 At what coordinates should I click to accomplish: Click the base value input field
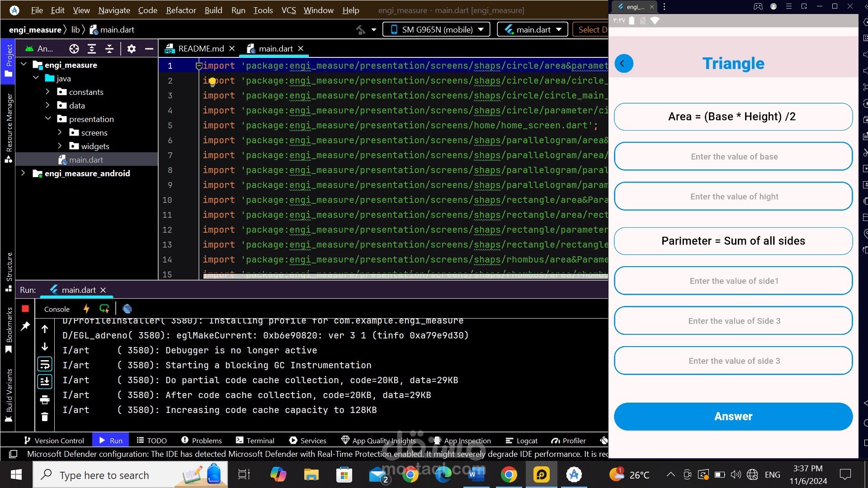(733, 157)
